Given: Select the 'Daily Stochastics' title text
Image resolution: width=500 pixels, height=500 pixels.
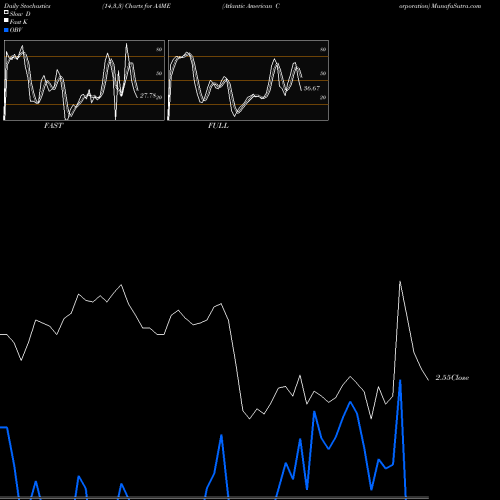Looking at the screenshot, I should (27, 6).
